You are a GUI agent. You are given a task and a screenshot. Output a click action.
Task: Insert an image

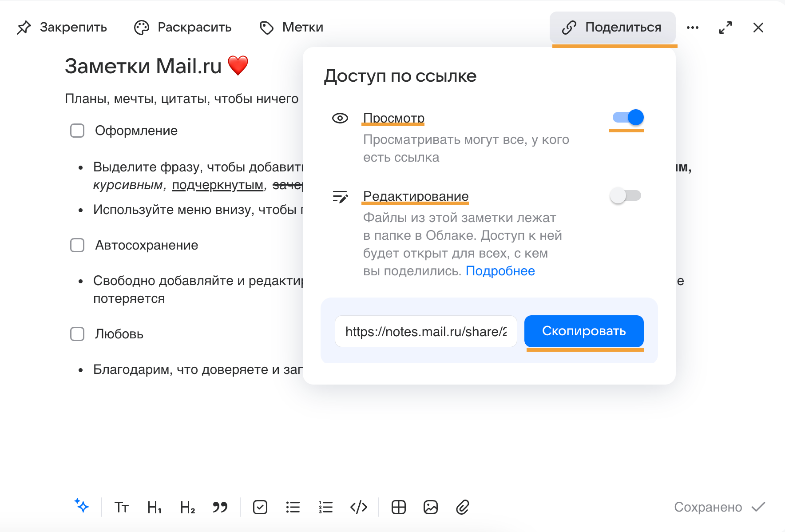431,507
